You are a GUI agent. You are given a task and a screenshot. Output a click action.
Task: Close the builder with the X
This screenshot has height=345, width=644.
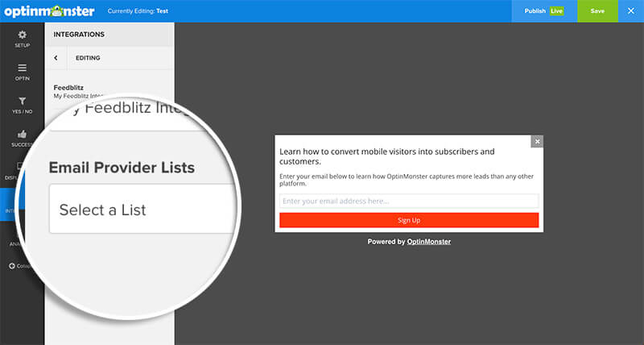(x=631, y=11)
